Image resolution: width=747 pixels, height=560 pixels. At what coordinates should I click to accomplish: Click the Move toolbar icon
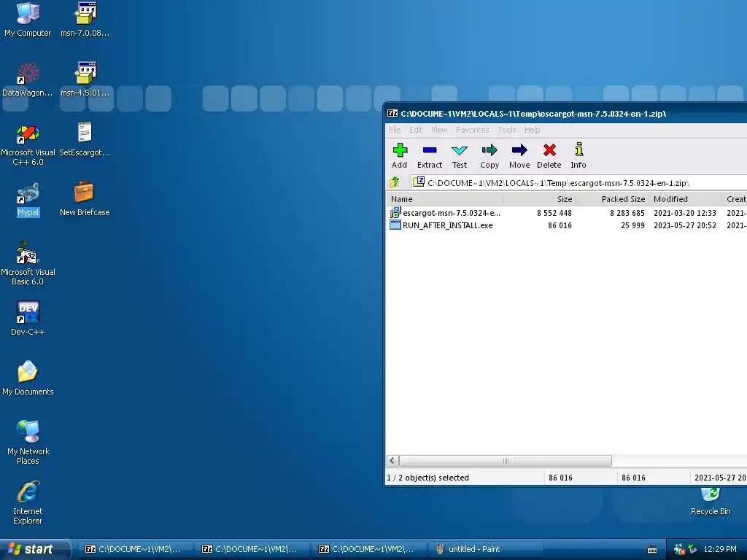[519, 156]
